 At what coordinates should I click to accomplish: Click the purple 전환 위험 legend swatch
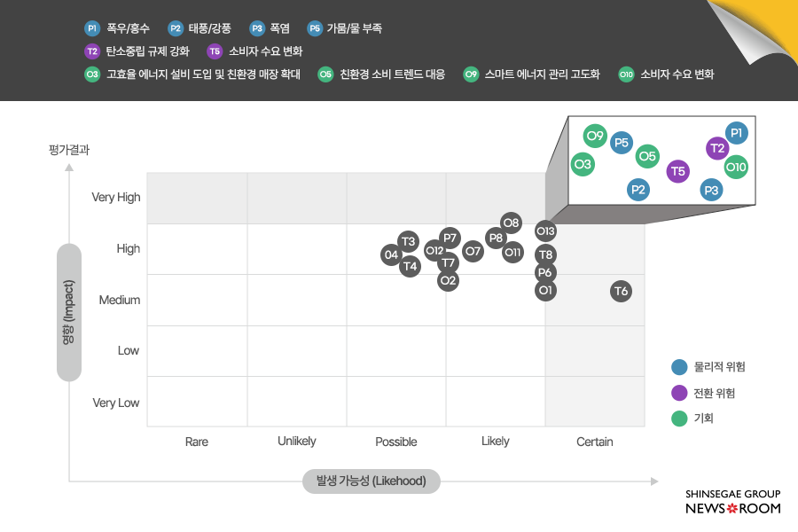pyautogui.click(x=680, y=393)
